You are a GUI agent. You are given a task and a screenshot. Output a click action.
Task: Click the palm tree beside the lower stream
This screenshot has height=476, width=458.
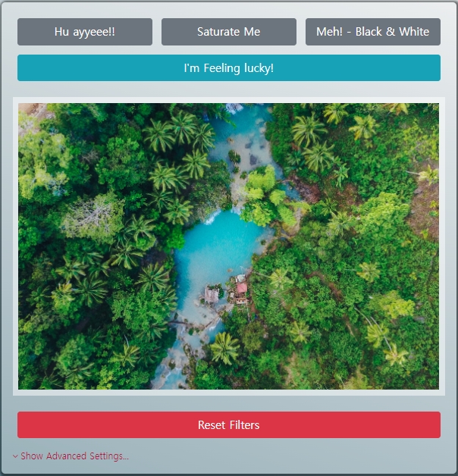(224, 348)
